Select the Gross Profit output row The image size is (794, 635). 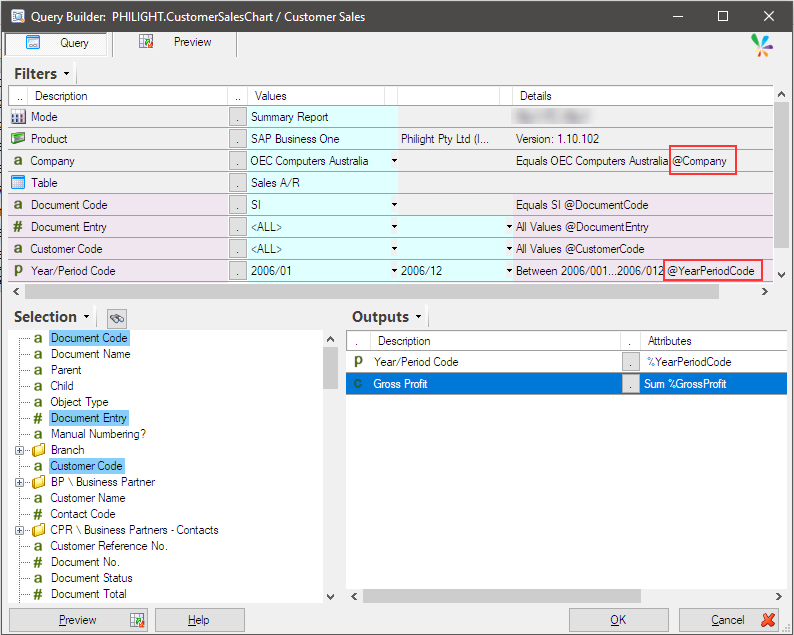pos(566,384)
